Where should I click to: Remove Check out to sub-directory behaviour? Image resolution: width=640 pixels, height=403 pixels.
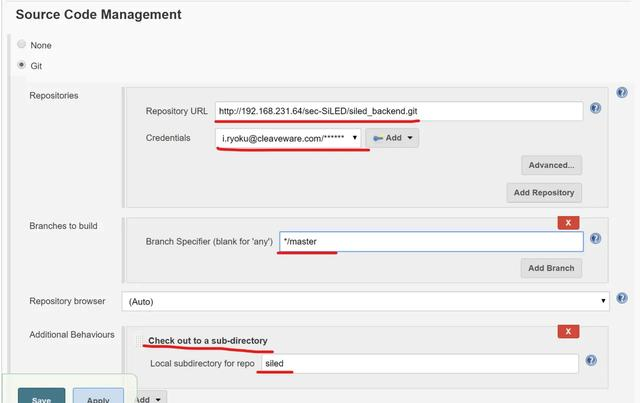point(568,332)
